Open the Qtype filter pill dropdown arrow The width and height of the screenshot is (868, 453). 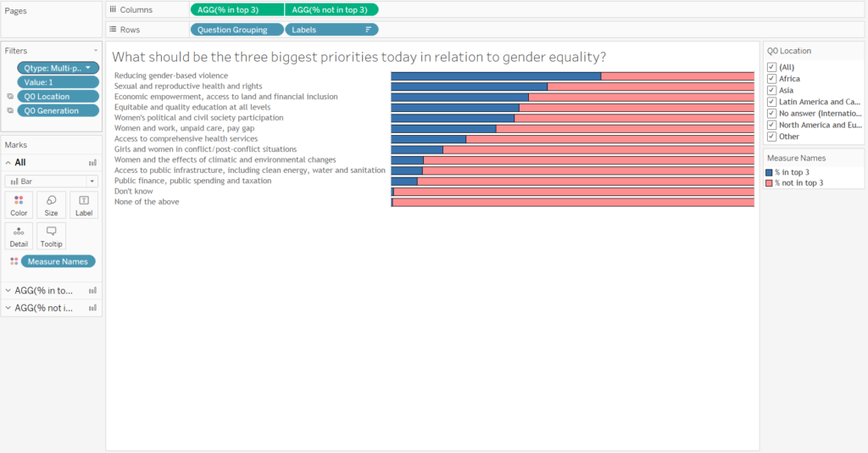88,67
